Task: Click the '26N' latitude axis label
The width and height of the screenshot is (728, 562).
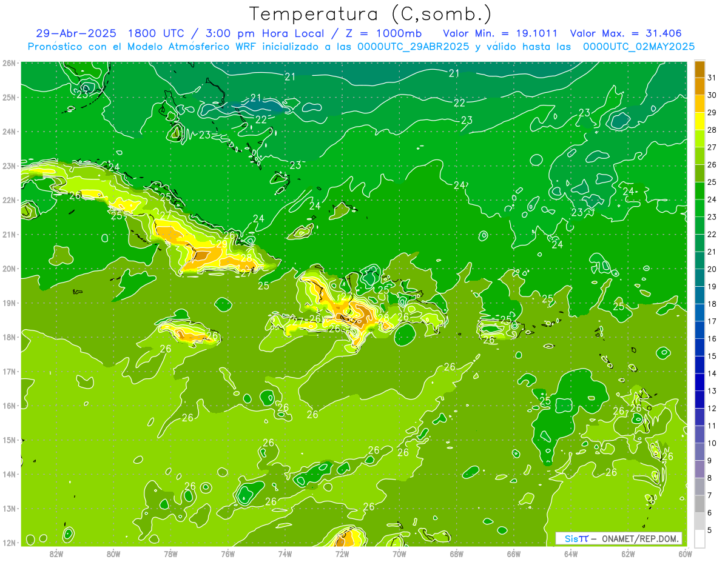Action: click(x=9, y=63)
